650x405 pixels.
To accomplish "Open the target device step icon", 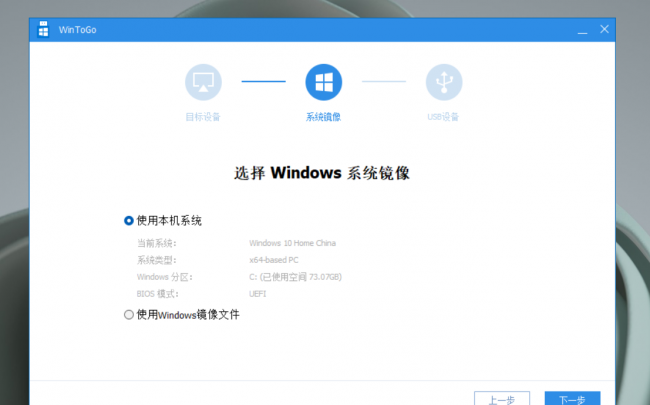I will [203, 82].
